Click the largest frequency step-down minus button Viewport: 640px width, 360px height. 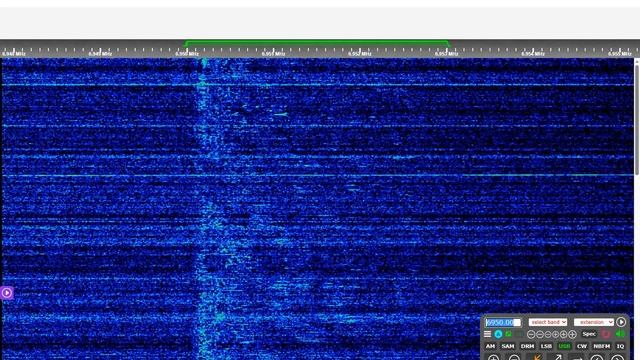click(x=531, y=334)
